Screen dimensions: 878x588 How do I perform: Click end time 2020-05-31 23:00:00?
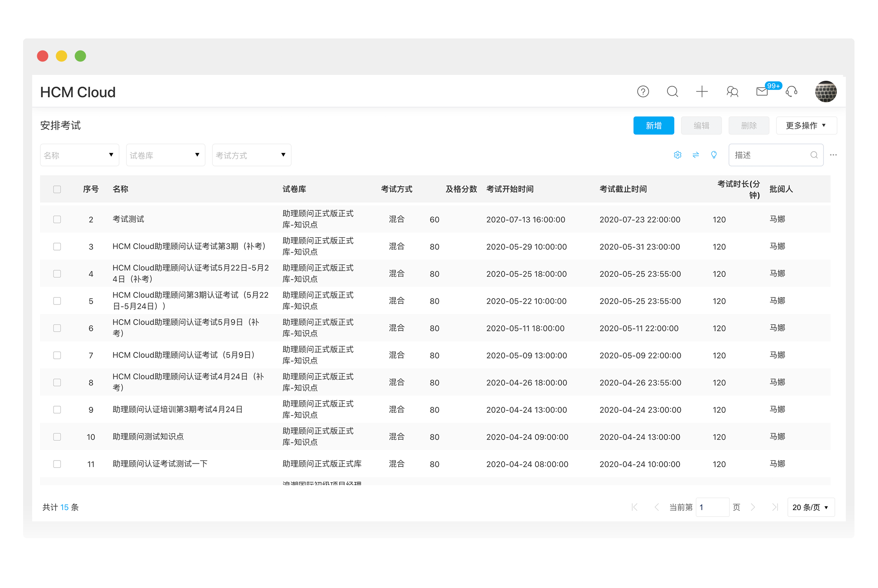tap(640, 247)
